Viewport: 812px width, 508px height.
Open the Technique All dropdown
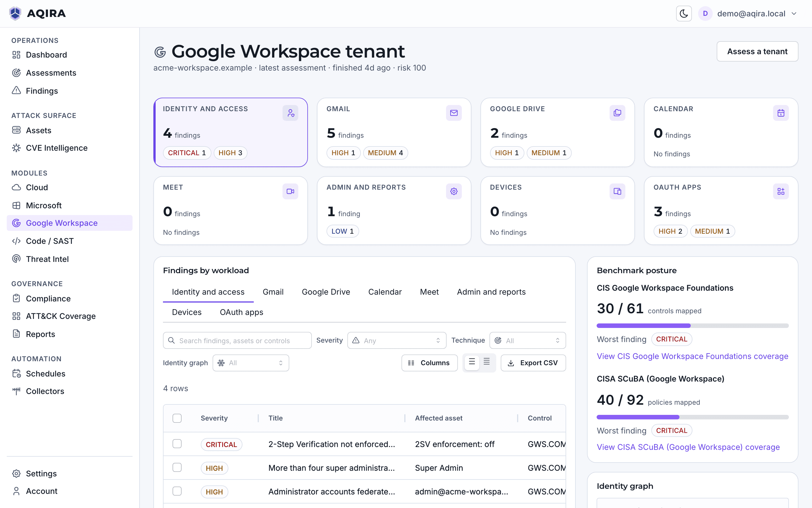pos(528,340)
